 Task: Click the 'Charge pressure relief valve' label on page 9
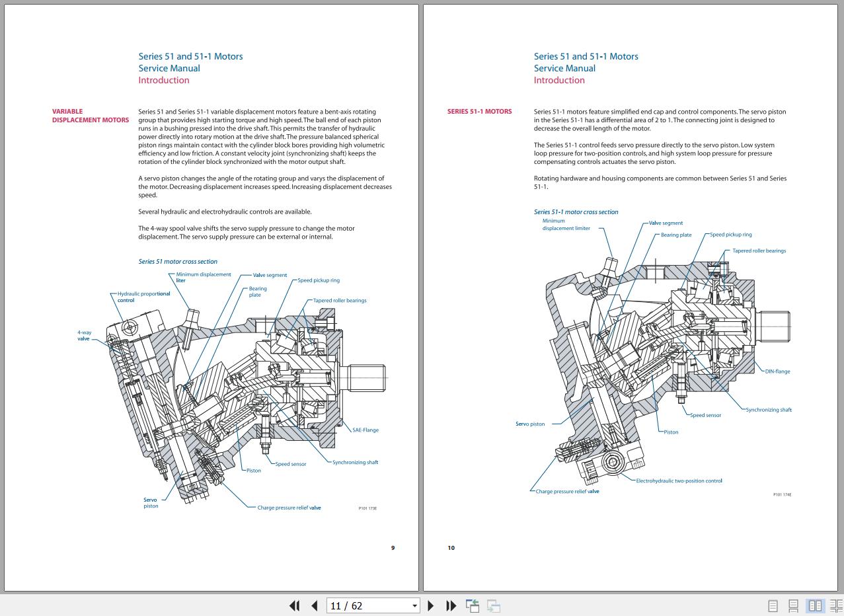(289, 508)
